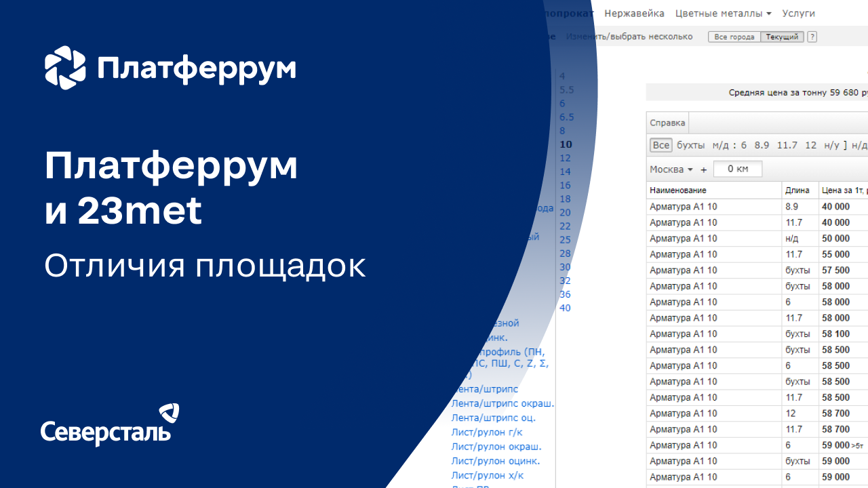Focus the 0 км distance field

(x=738, y=169)
